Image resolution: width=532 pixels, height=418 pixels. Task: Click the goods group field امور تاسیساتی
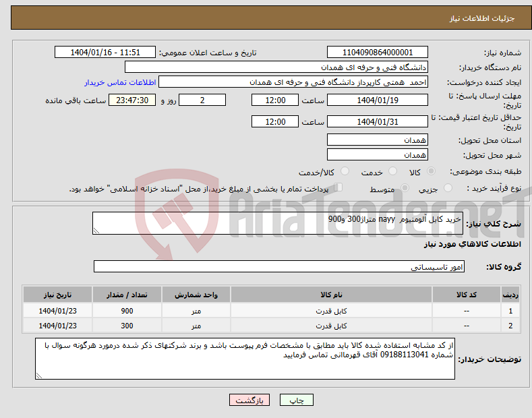tap(279, 267)
